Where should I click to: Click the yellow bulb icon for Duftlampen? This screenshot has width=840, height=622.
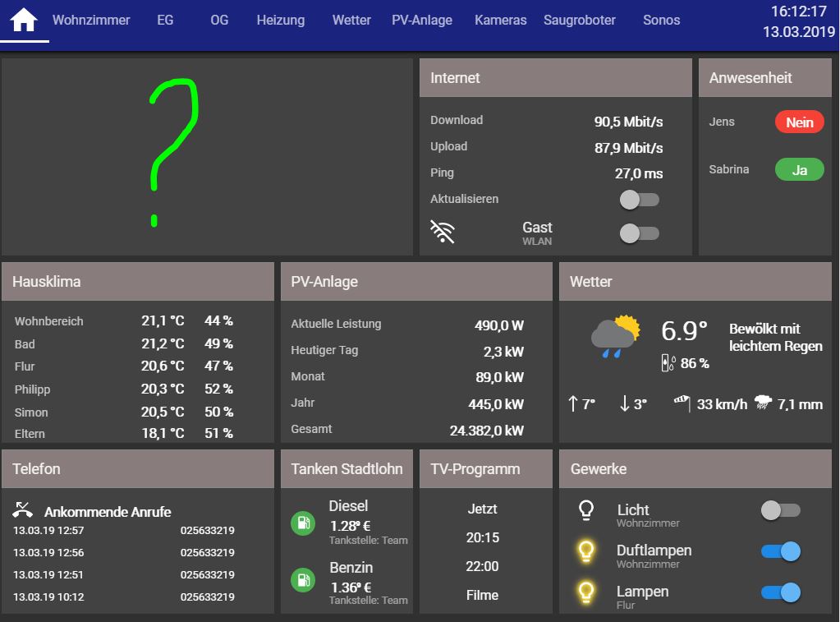(x=586, y=551)
